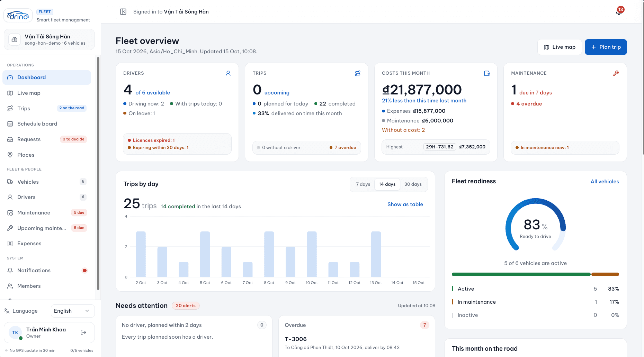The height and width of the screenshot is (357, 644).
Task: Open Members page
Action: coord(47,286)
